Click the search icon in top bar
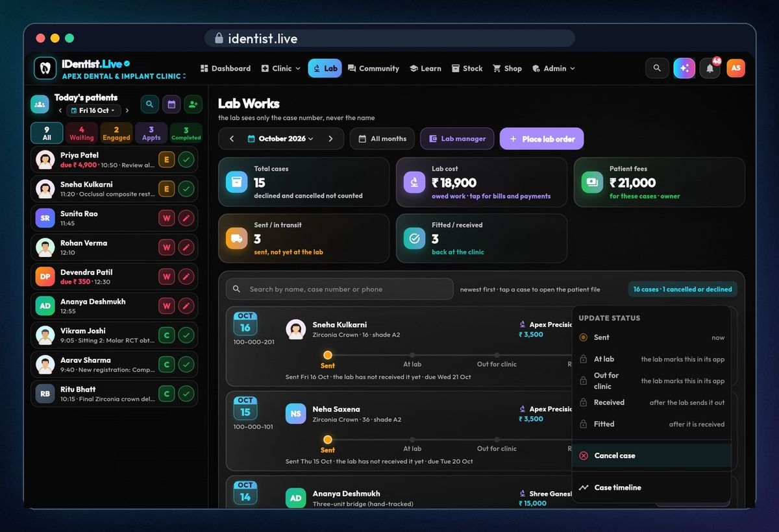The height and width of the screenshot is (532, 779). pos(657,68)
